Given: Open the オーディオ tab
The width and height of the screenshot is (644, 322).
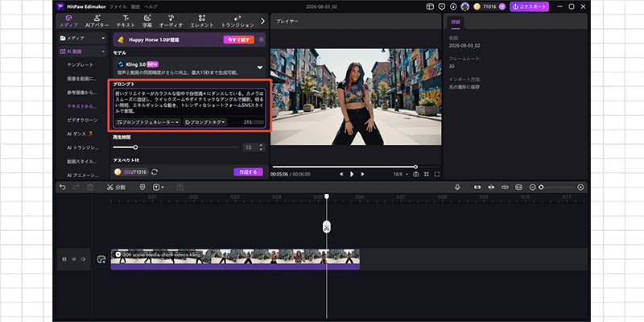Looking at the screenshot, I should pyautogui.click(x=171, y=21).
